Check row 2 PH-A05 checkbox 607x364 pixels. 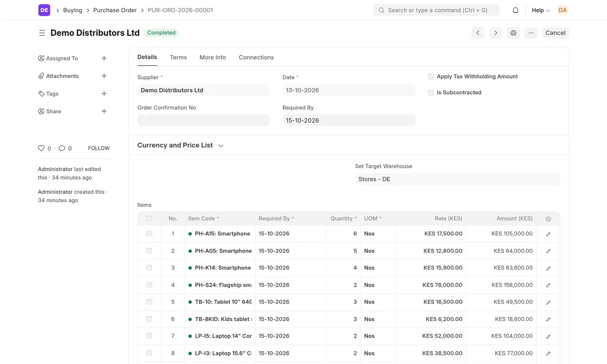pyautogui.click(x=149, y=251)
